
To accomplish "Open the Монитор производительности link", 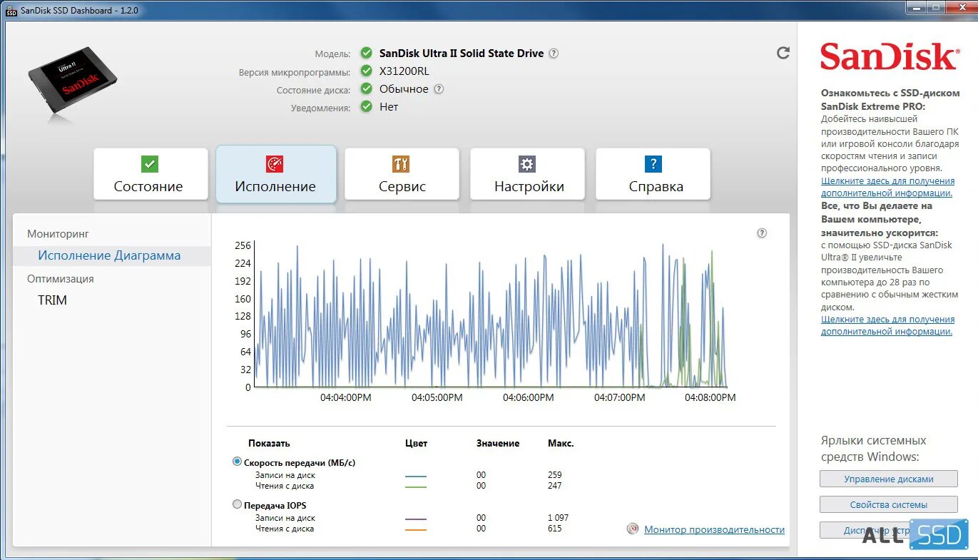I will (x=714, y=529).
